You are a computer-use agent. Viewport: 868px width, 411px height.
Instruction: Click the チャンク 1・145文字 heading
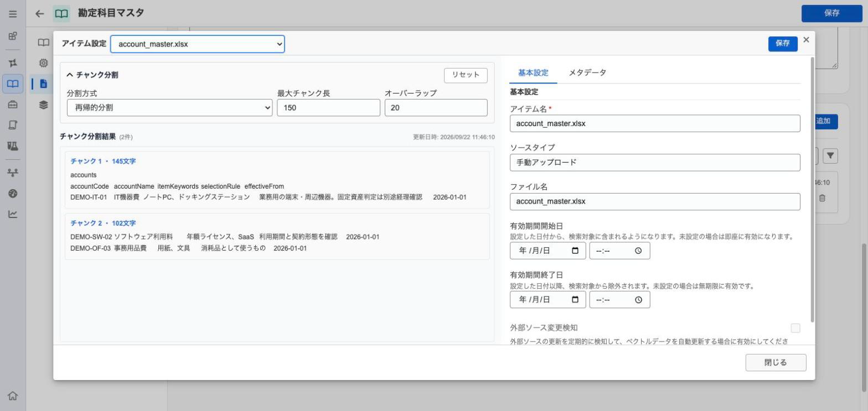pos(103,162)
